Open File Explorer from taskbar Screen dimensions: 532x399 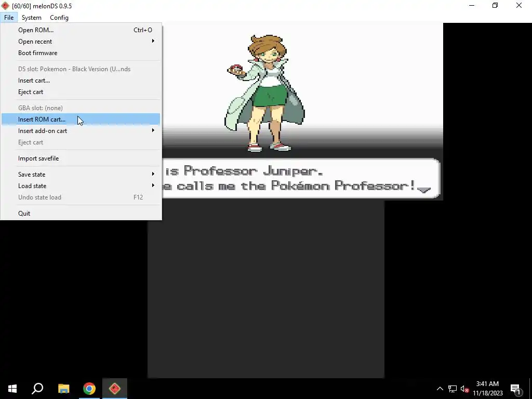tap(63, 389)
